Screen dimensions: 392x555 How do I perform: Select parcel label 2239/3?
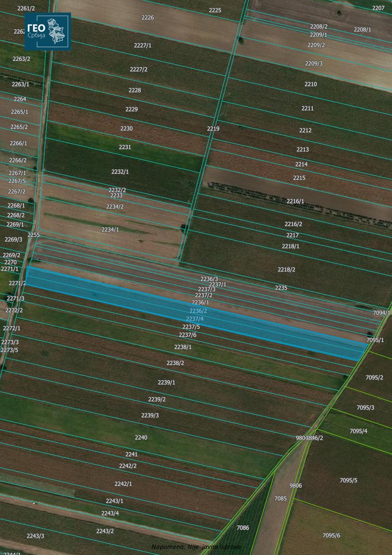coord(150,415)
